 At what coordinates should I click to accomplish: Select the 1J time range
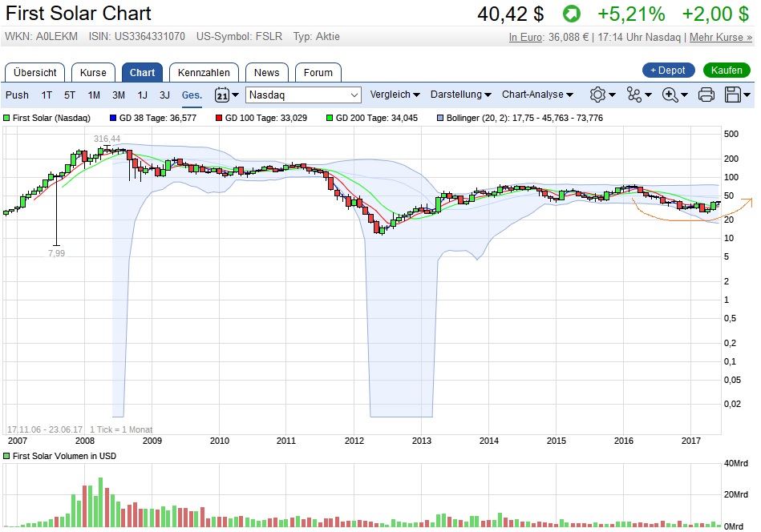coord(142,95)
